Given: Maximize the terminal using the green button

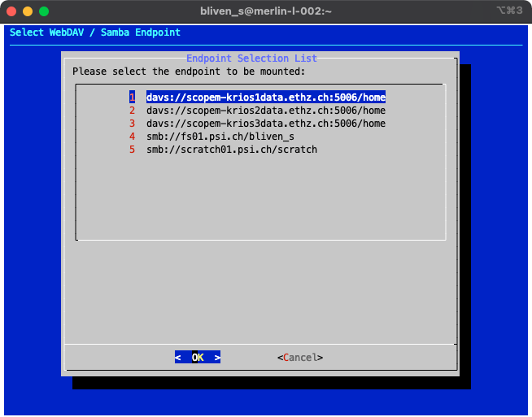Looking at the screenshot, I should tap(44, 11).
